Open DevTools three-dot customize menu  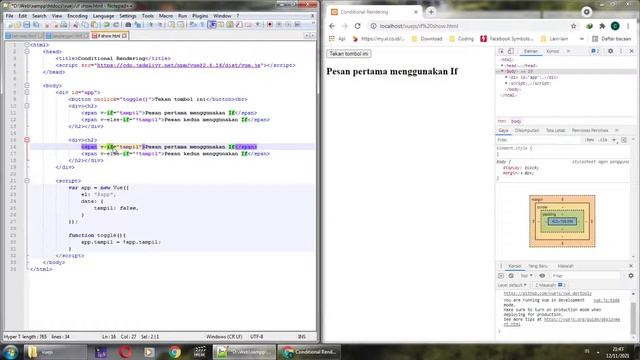[x=621, y=51]
